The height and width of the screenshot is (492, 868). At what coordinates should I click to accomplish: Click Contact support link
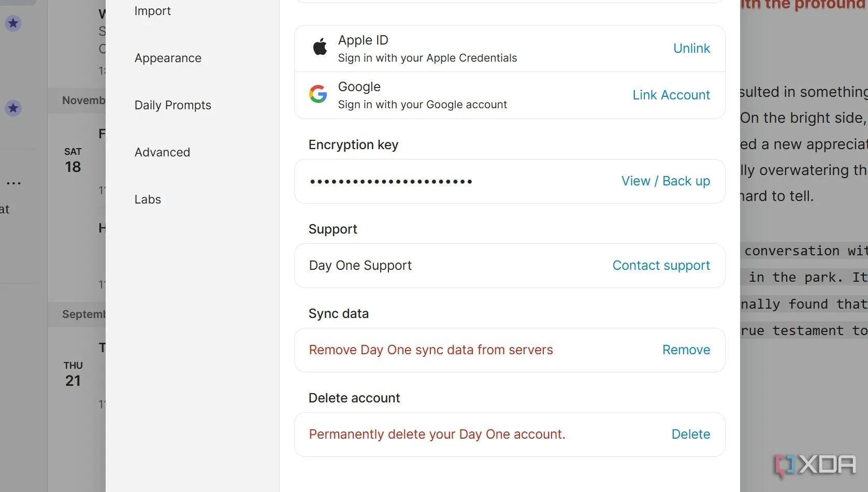tap(661, 265)
